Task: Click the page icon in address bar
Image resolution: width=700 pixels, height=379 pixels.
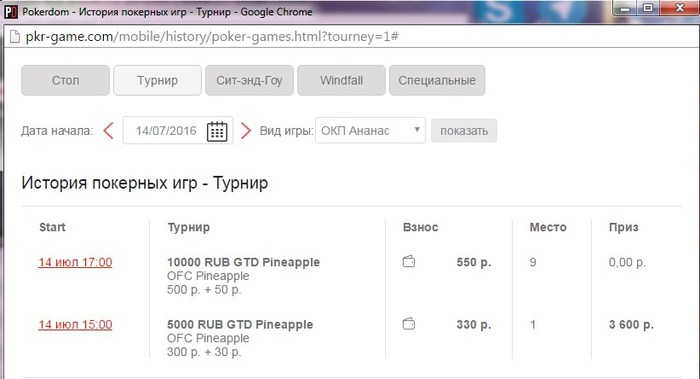Action: tap(15, 37)
